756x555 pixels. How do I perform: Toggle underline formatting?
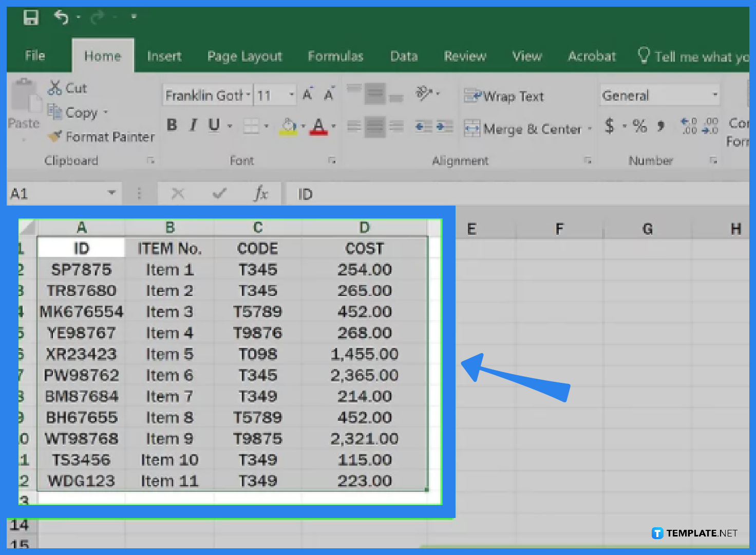coord(213,125)
